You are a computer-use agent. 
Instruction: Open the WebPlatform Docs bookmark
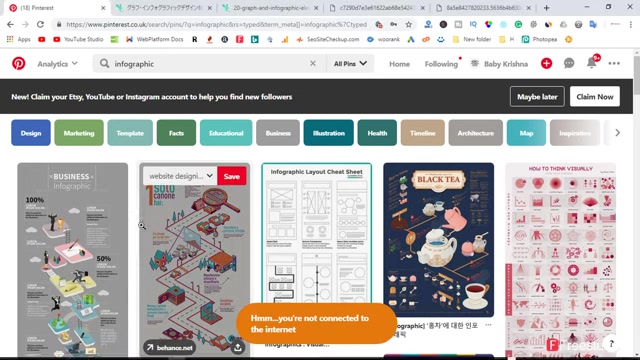click(154, 39)
